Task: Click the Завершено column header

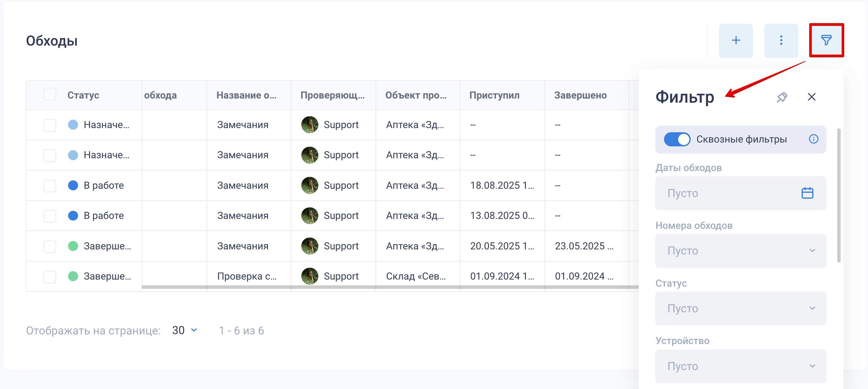Action: (x=580, y=95)
